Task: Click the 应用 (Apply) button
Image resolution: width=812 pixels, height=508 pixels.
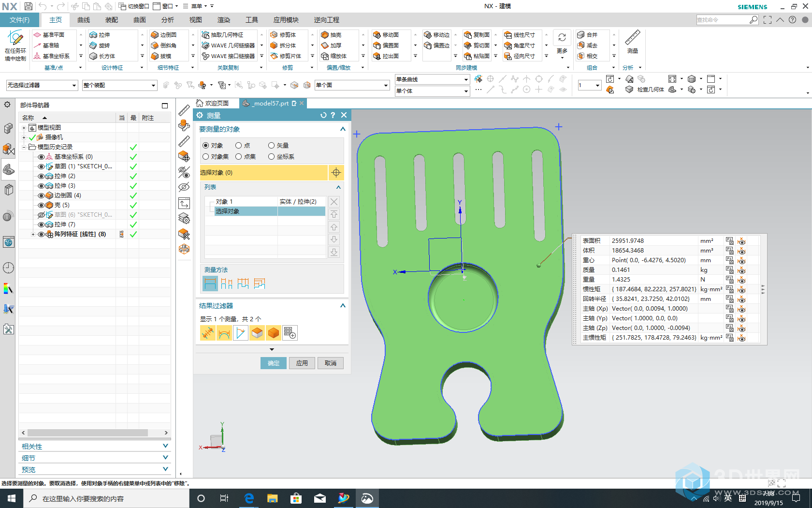Action: click(x=302, y=363)
